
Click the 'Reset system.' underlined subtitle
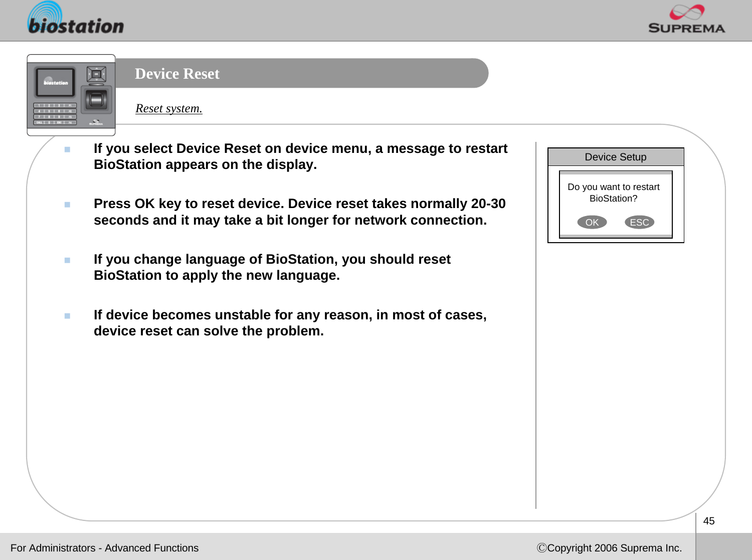tap(169, 108)
